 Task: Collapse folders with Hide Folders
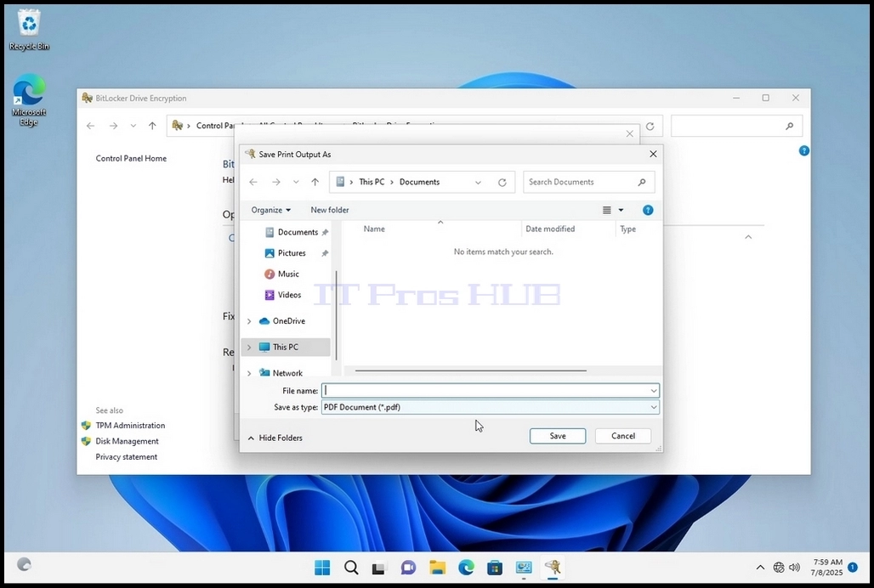tap(275, 438)
